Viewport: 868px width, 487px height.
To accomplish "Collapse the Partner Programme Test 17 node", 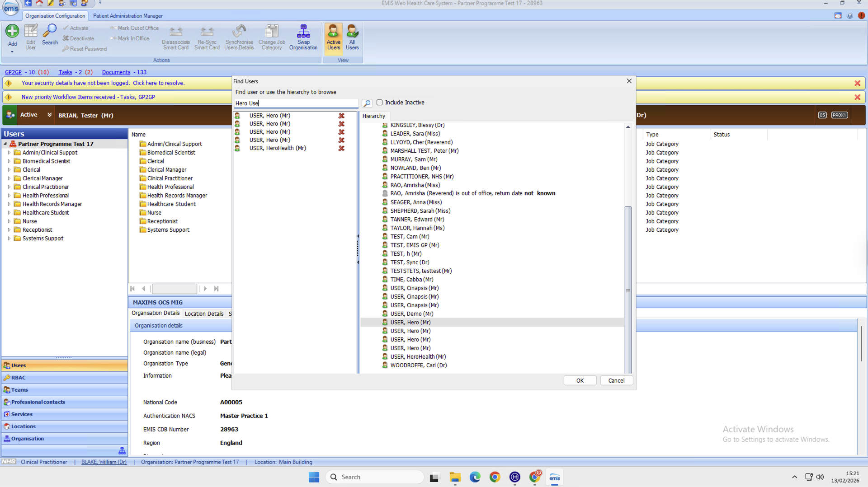I will pos(5,144).
